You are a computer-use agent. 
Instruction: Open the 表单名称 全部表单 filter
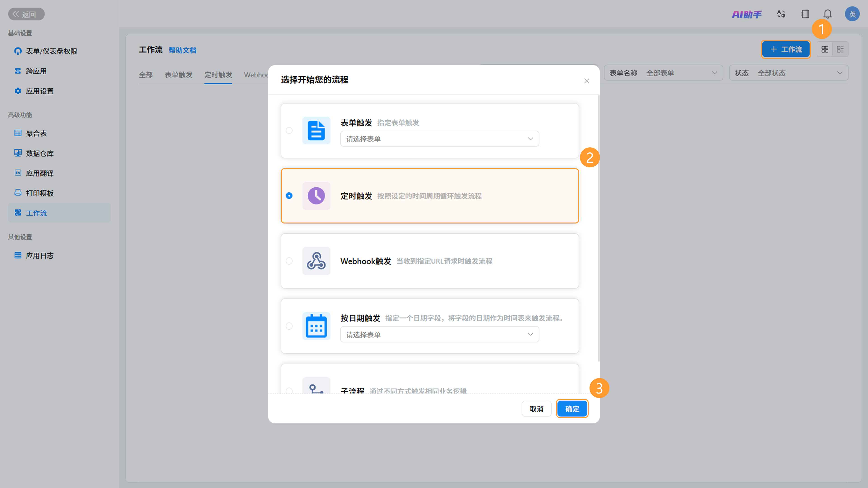[x=663, y=73]
